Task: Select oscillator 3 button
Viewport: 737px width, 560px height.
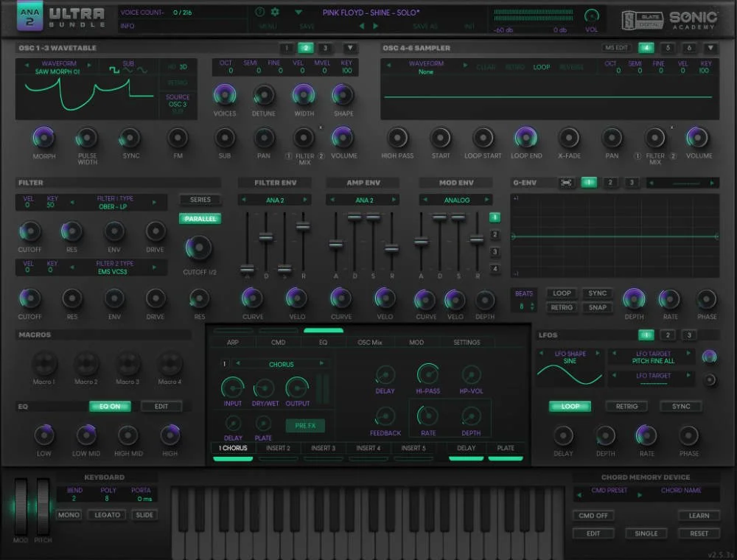Action: 325,47
